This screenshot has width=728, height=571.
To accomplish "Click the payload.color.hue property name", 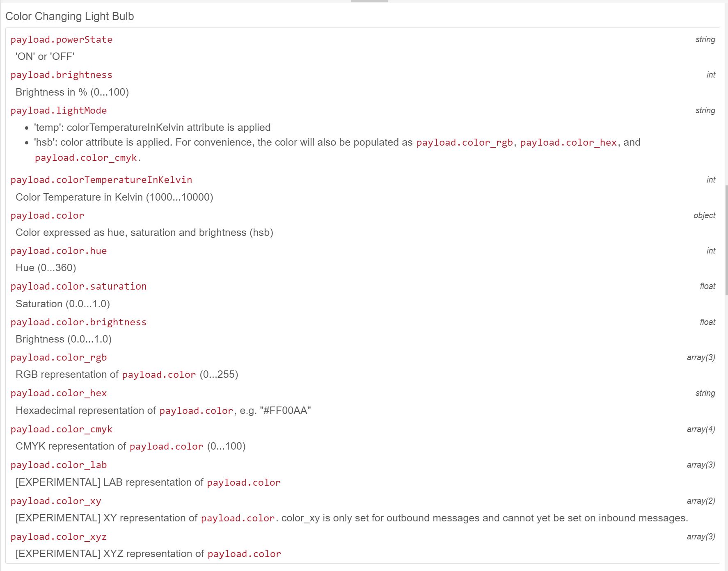I will pos(59,251).
